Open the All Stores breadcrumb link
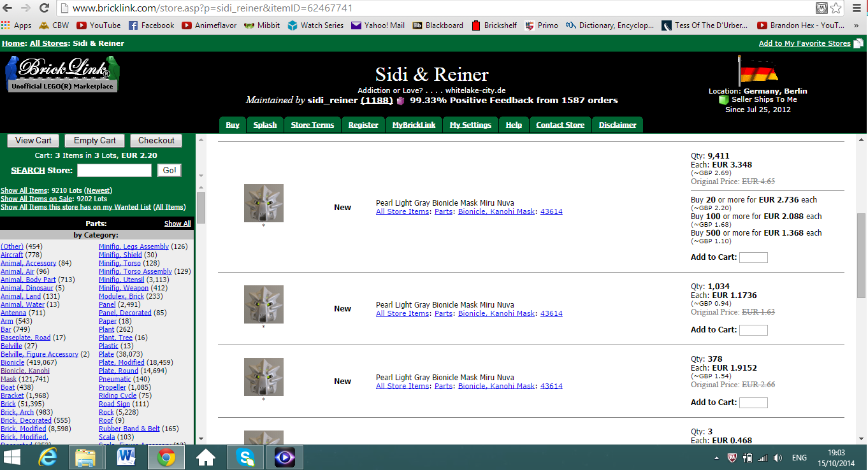The image size is (868, 470). pyautogui.click(x=48, y=43)
